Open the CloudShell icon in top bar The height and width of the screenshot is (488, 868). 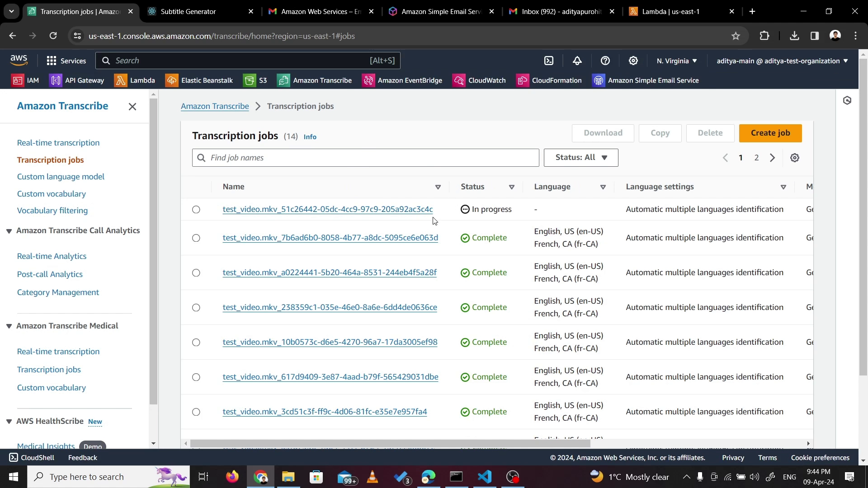pos(549,61)
